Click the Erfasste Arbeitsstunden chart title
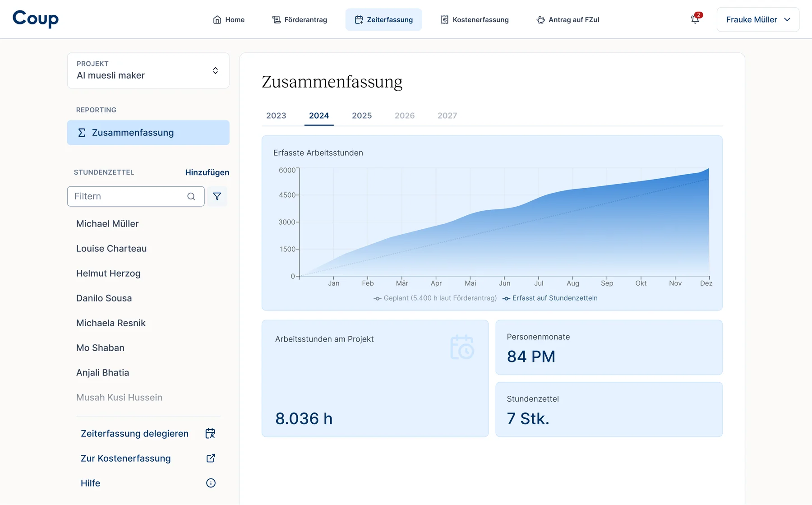 pyautogui.click(x=318, y=153)
